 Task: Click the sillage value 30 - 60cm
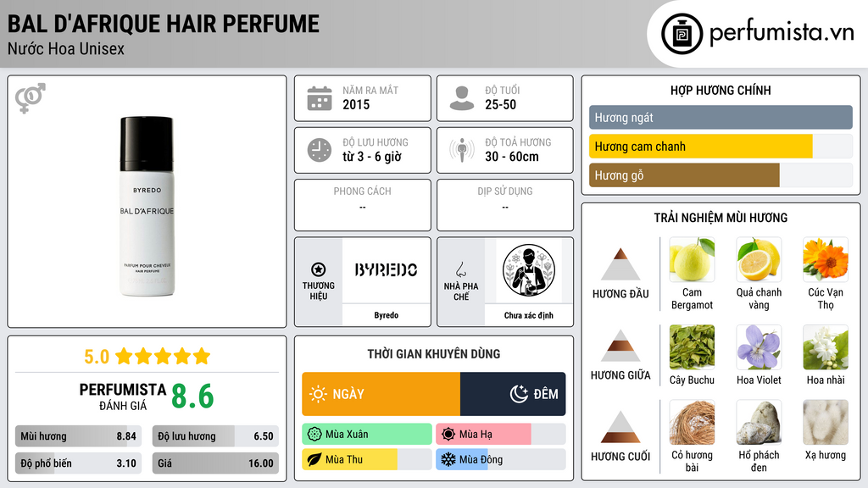(511, 157)
